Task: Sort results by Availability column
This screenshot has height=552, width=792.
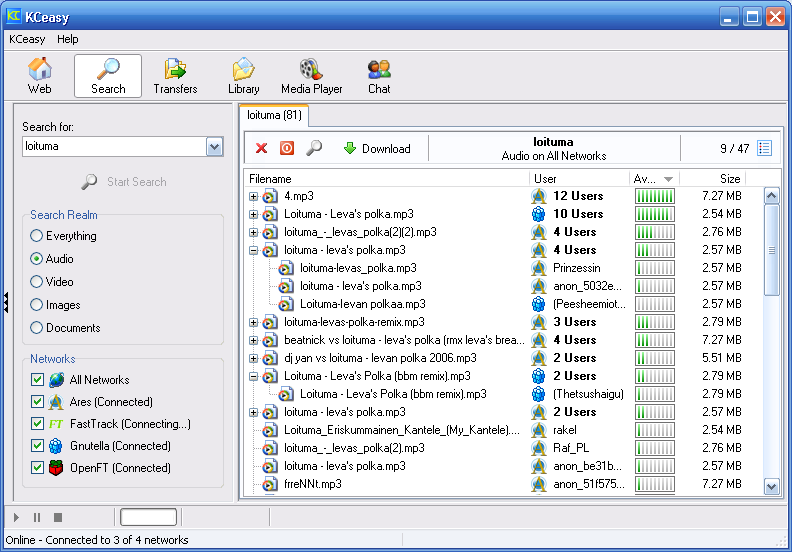Action: (x=654, y=179)
